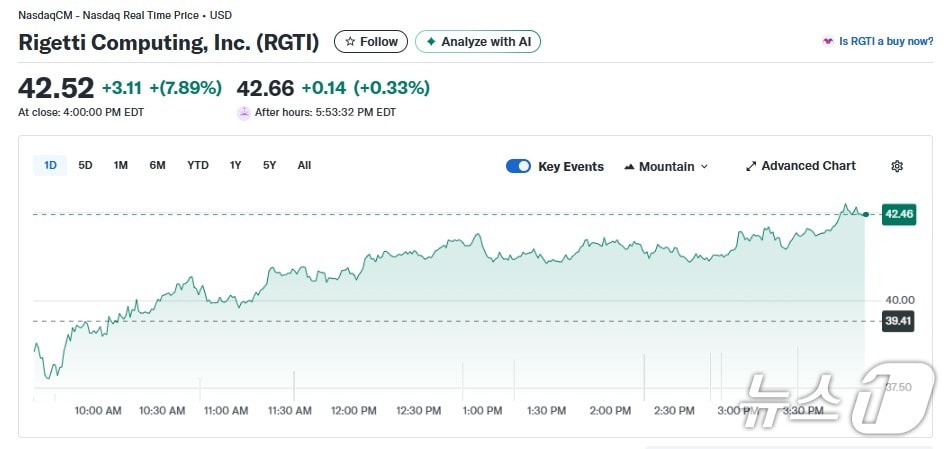Switch to the 5D range tab
Image resolution: width=950 pixels, height=449 pixels.
[85, 165]
